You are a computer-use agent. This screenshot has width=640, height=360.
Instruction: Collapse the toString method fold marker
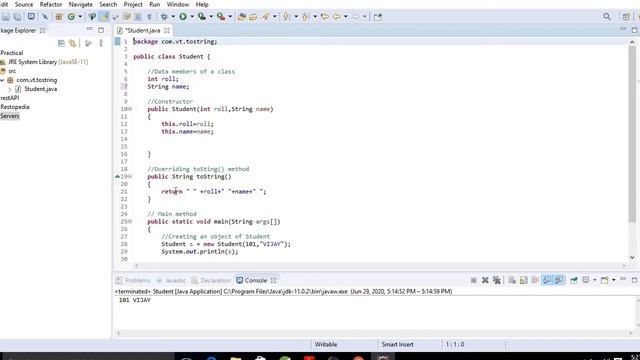pyautogui.click(x=130, y=177)
